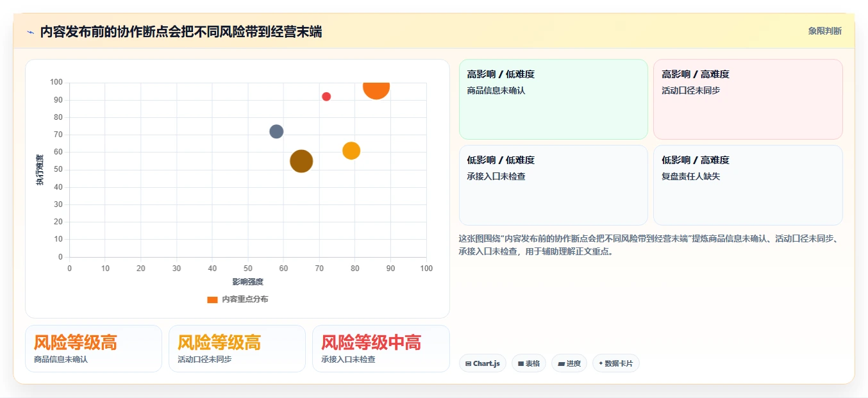
Task: Click the 影响强度 x-axis title
Action: [x=247, y=281]
